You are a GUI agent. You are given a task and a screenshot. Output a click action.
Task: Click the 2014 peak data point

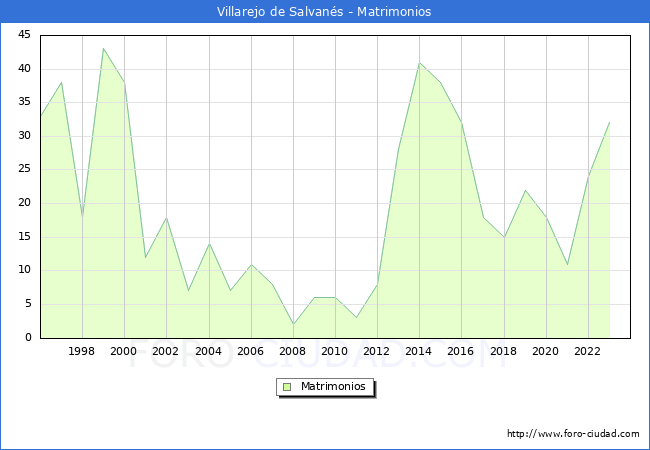click(419, 63)
